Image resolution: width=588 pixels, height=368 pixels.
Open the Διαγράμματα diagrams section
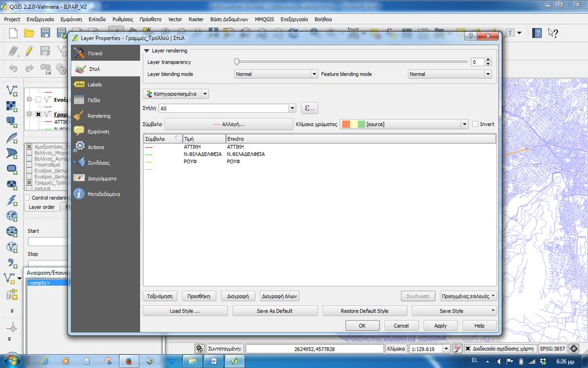click(106, 178)
